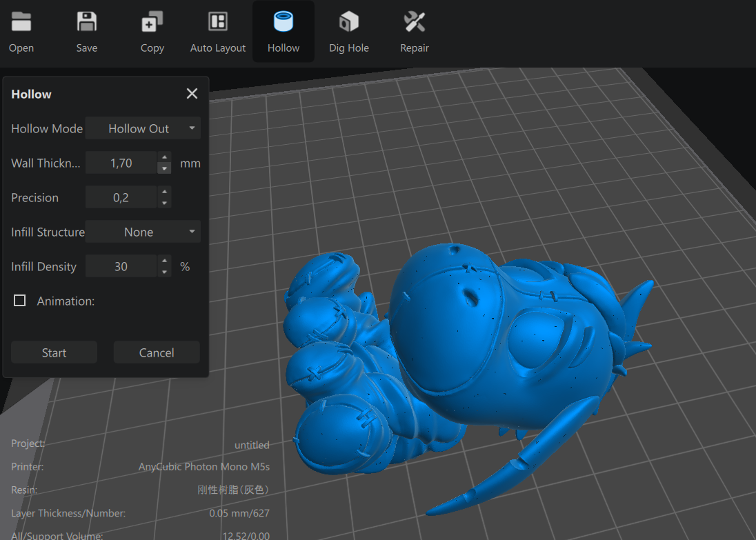Start the hollowing operation

click(54, 352)
